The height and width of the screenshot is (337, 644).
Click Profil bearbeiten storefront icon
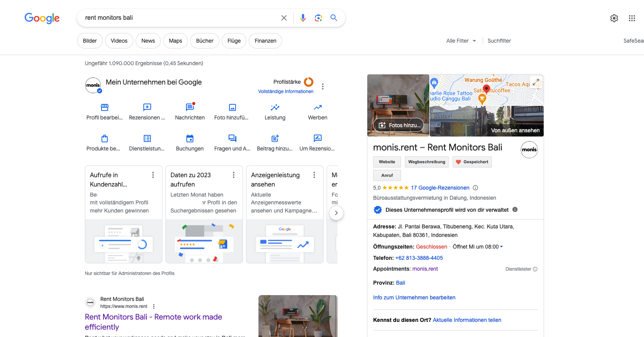(105, 107)
